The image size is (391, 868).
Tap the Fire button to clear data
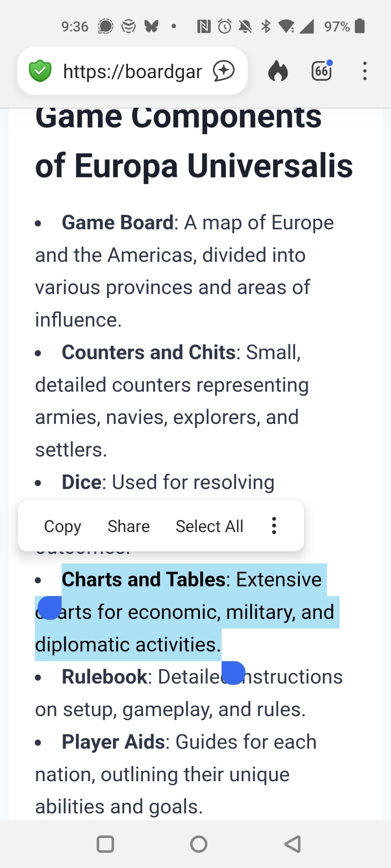coord(278,71)
